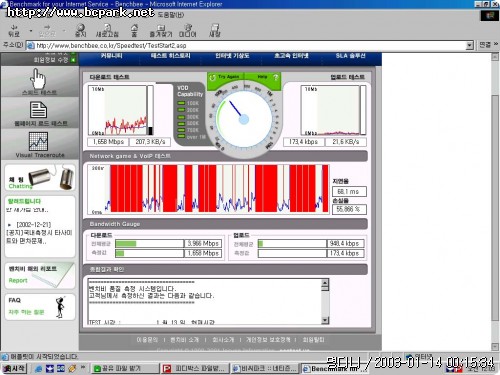
Task: Open the Report link in the sidebar
Action: tap(18, 281)
